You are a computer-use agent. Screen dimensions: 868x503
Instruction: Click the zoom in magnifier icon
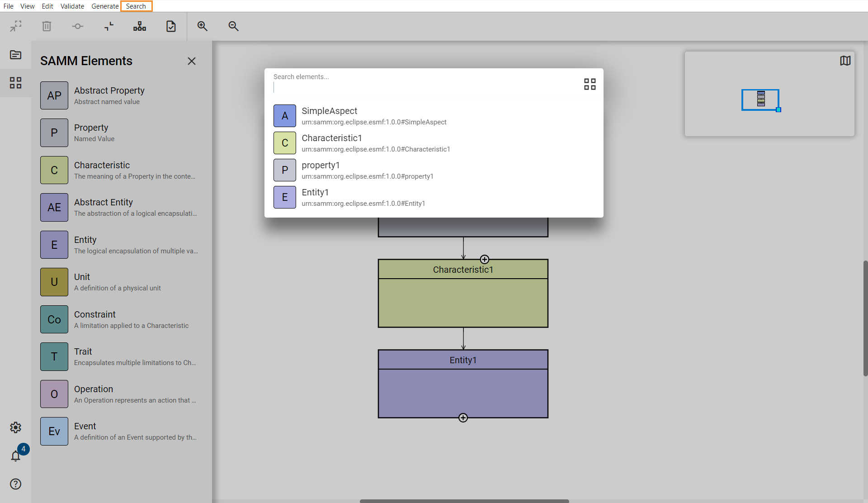(202, 26)
